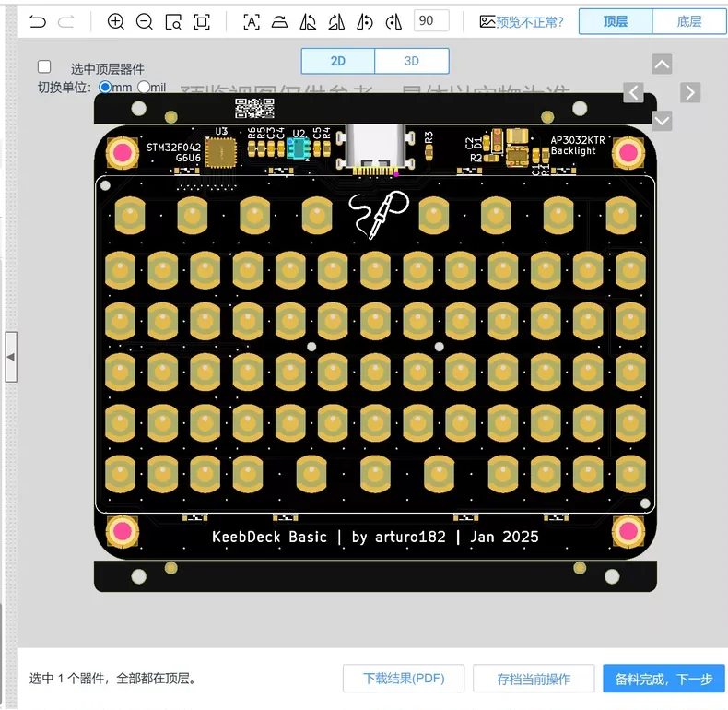
Task: Click the status text 选中 1 个器件
Action: pos(67,679)
